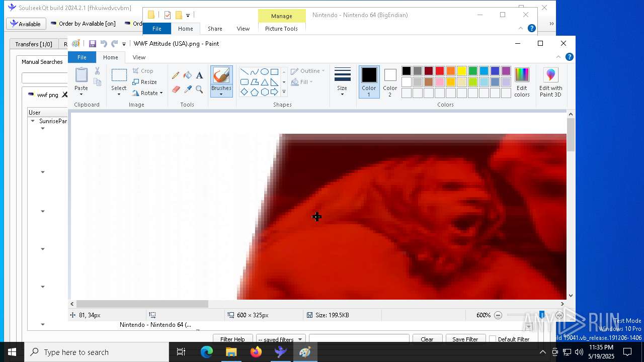Open Paint Help question mark icon
Screen dimensions: 644x362
coord(569,57)
